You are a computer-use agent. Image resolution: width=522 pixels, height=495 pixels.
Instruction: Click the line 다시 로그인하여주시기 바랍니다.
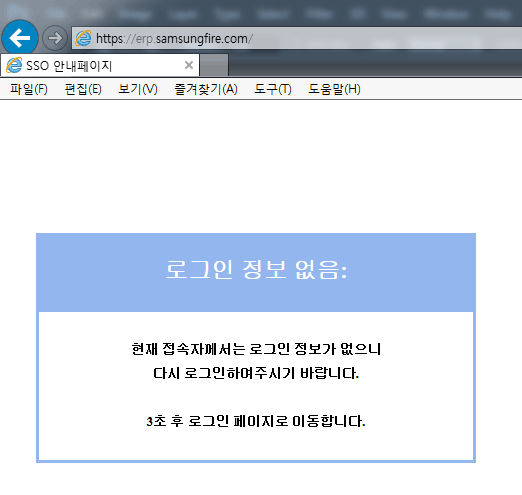pyautogui.click(x=256, y=373)
